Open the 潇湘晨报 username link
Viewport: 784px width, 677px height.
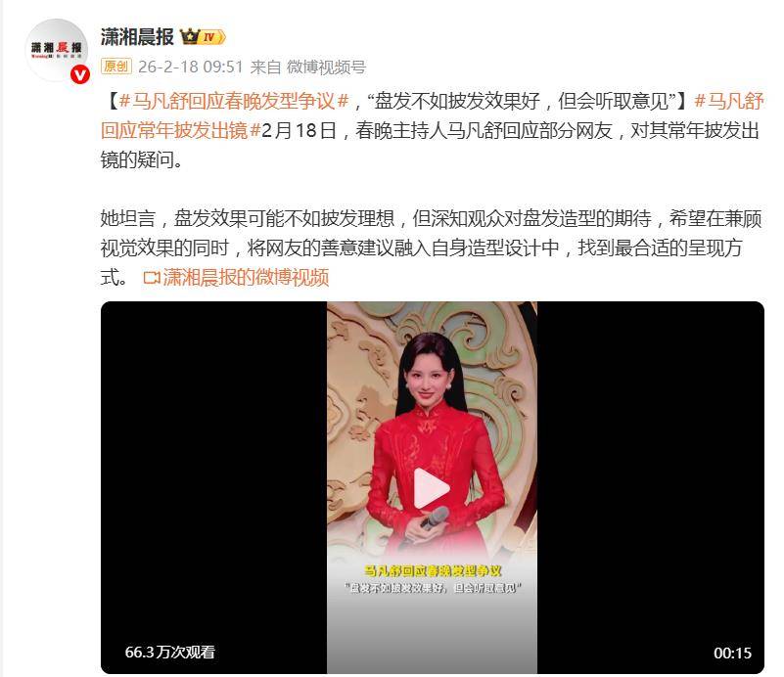[137, 36]
